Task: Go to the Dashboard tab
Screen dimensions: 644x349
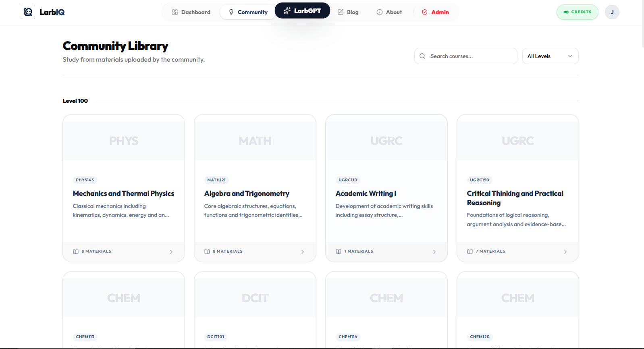Action: [191, 12]
